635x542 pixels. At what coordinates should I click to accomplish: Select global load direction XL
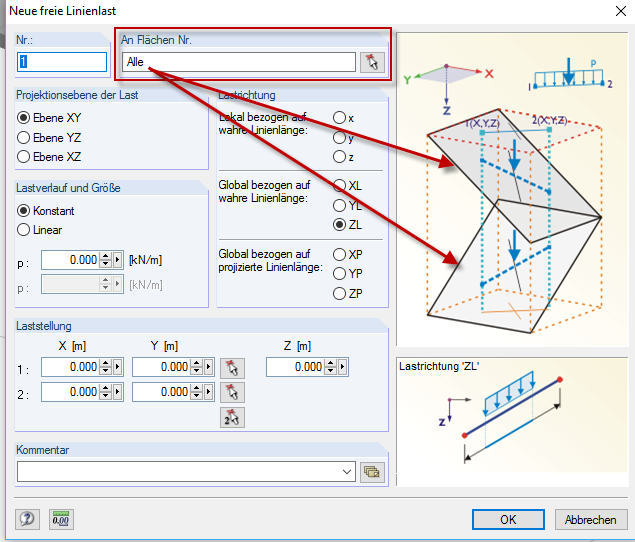point(347,186)
